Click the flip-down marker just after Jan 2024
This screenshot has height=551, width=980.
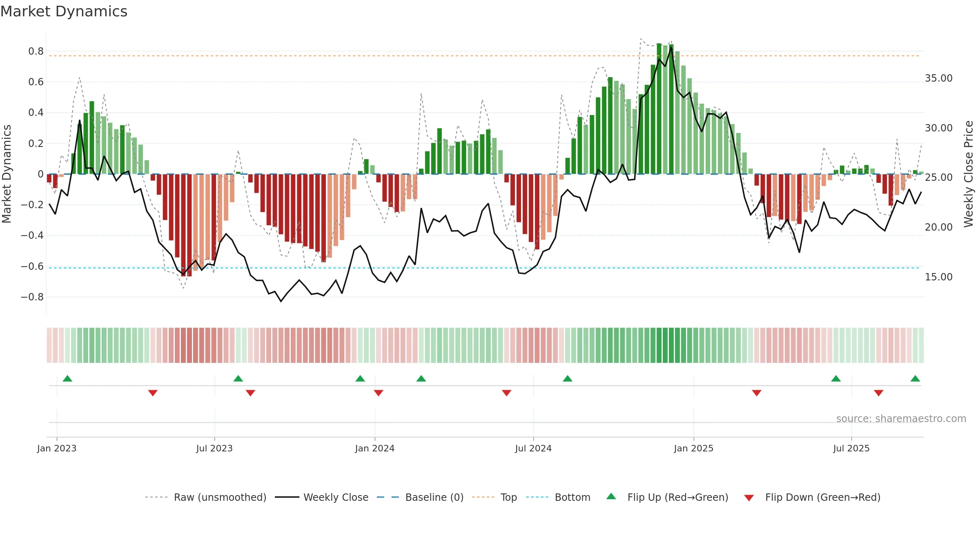tap(379, 393)
